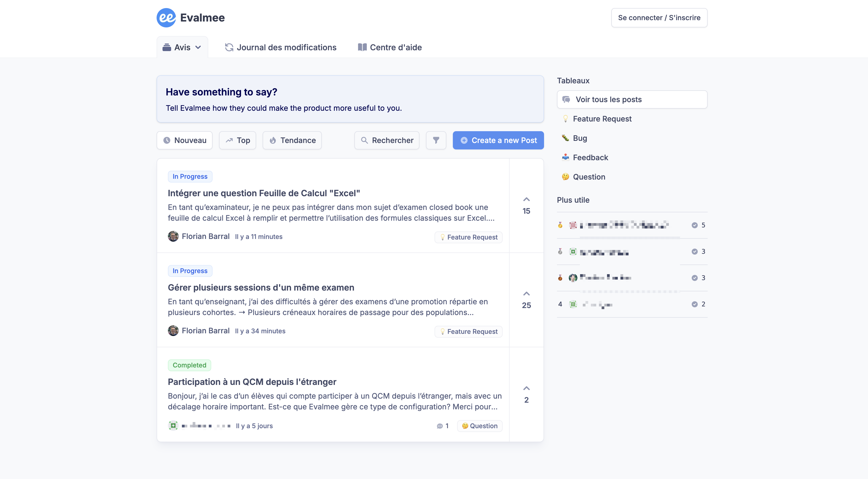Sort posts by Top
The image size is (868, 479).
[238, 140]
